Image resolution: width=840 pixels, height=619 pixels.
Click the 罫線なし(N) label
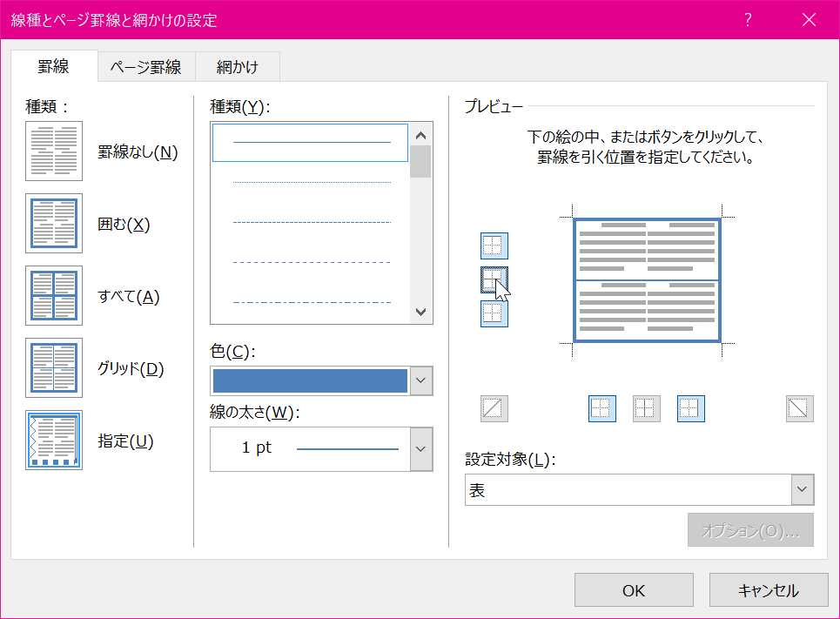coord(138,152)
